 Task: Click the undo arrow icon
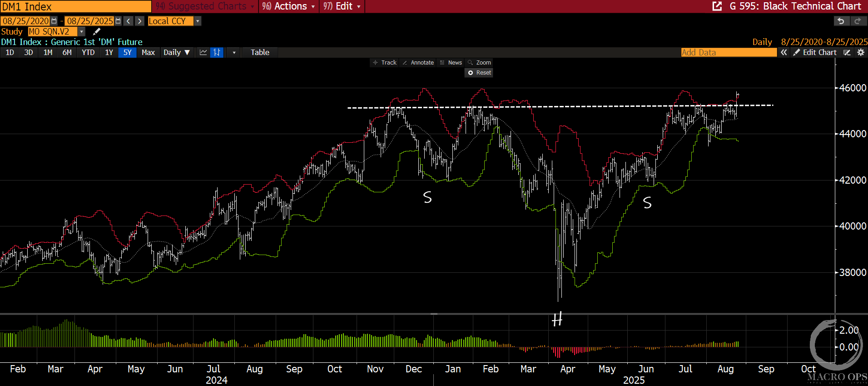coord(841,21)
